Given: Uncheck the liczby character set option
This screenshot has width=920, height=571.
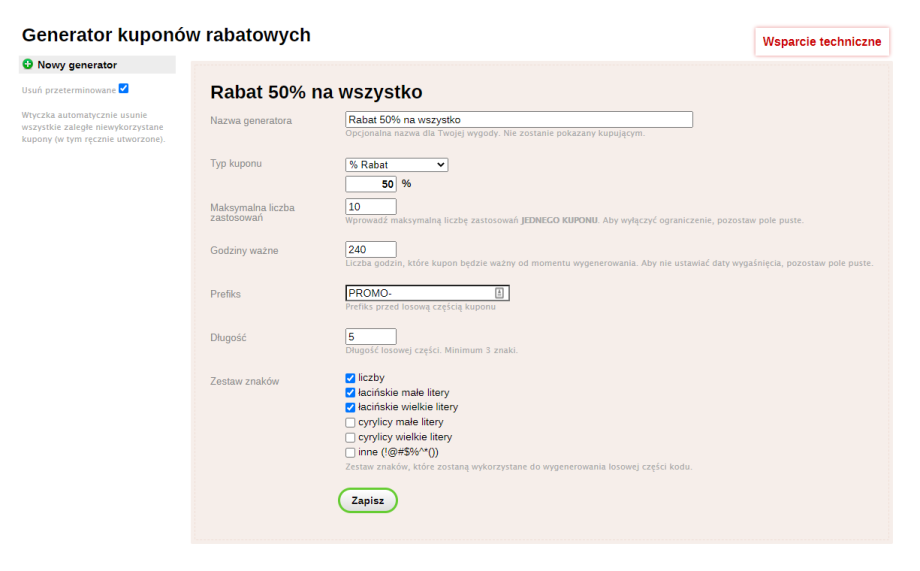Looking at the screenshot, I should tap(350, 378).
